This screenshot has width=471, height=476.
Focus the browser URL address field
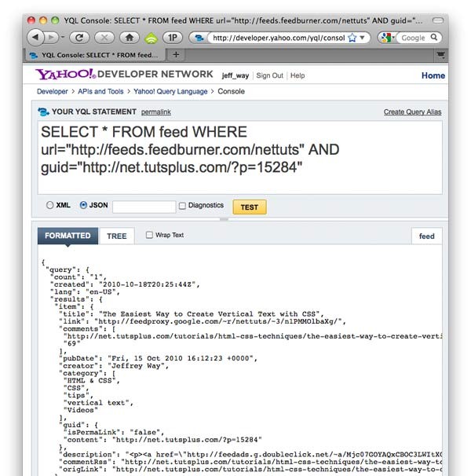point(279,38)
